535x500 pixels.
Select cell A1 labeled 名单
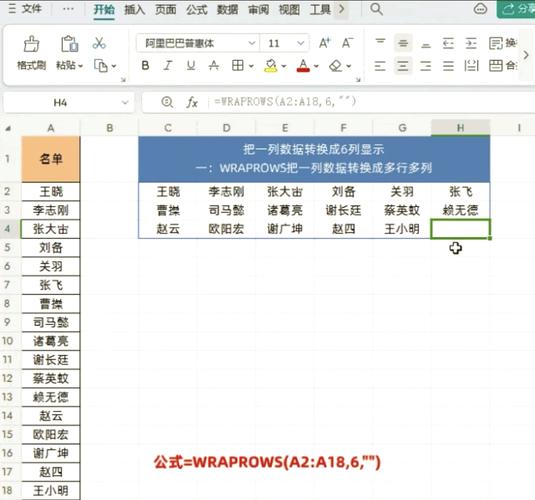51,159
